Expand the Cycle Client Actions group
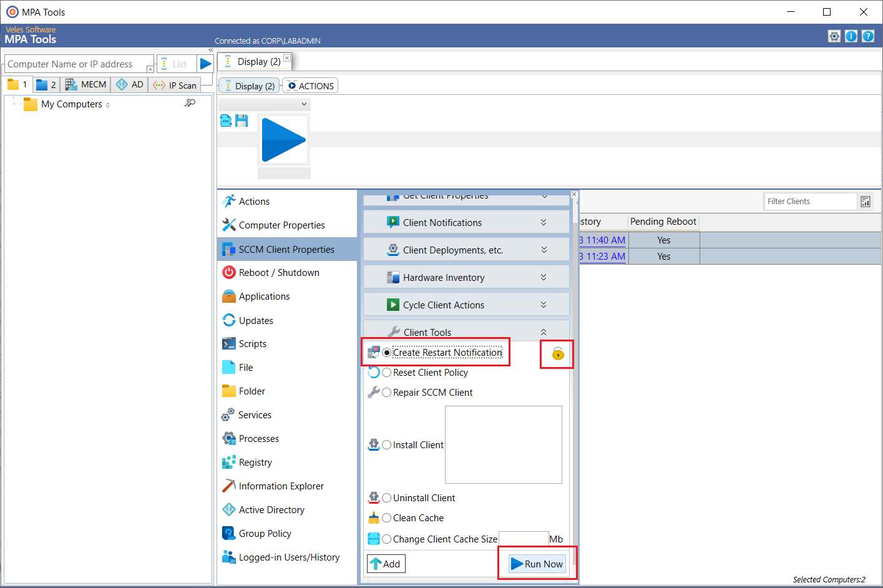 [466, 305]
